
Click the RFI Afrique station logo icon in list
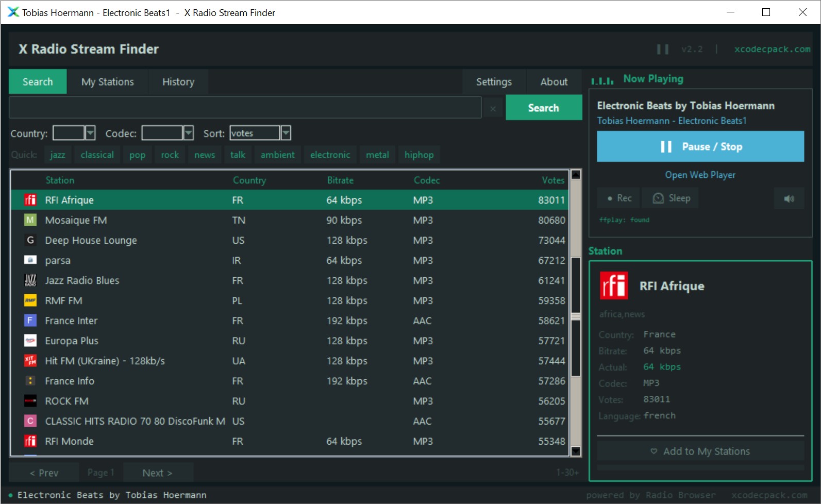tap(30, 200)
